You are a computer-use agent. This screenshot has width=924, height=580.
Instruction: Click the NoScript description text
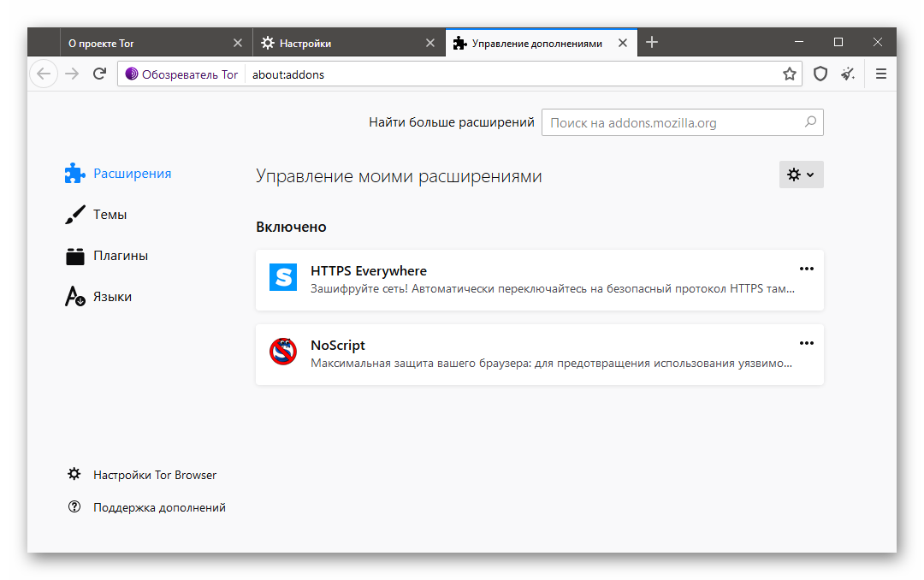click(x=551, y=363)
